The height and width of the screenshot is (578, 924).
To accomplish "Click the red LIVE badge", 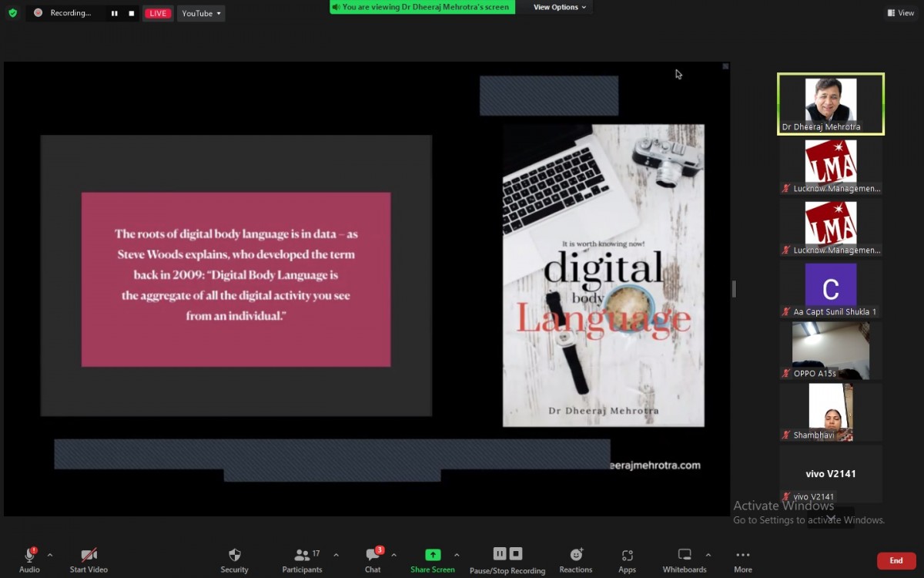I will click(158, 13).
